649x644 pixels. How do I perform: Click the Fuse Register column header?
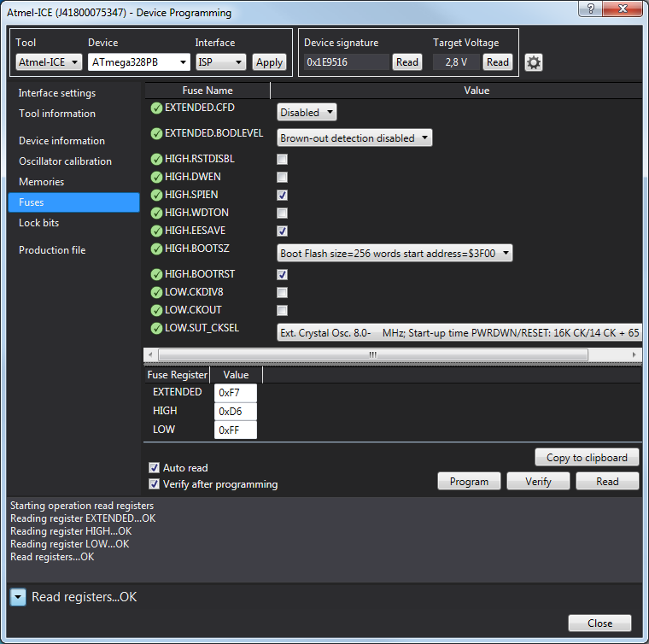pos(177,375)
